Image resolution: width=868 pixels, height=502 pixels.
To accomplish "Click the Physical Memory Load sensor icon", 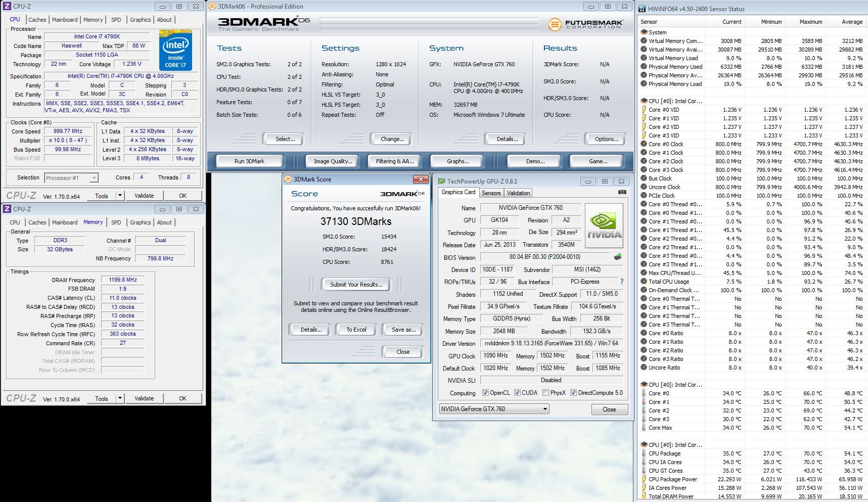I will click(x=644, y=84).
